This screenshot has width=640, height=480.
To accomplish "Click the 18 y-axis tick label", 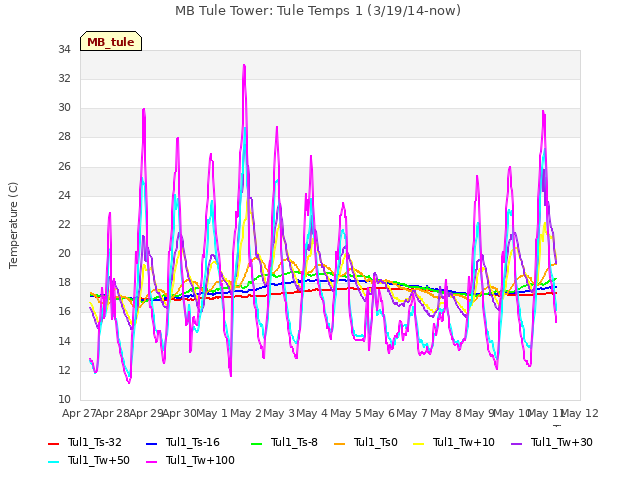I will (64, 283).
